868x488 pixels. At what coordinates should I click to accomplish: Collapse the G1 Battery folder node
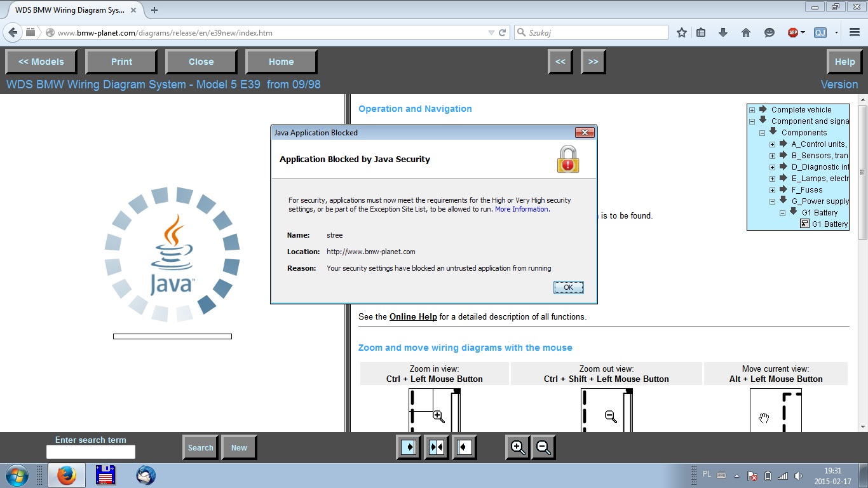[x=783, y=213]
